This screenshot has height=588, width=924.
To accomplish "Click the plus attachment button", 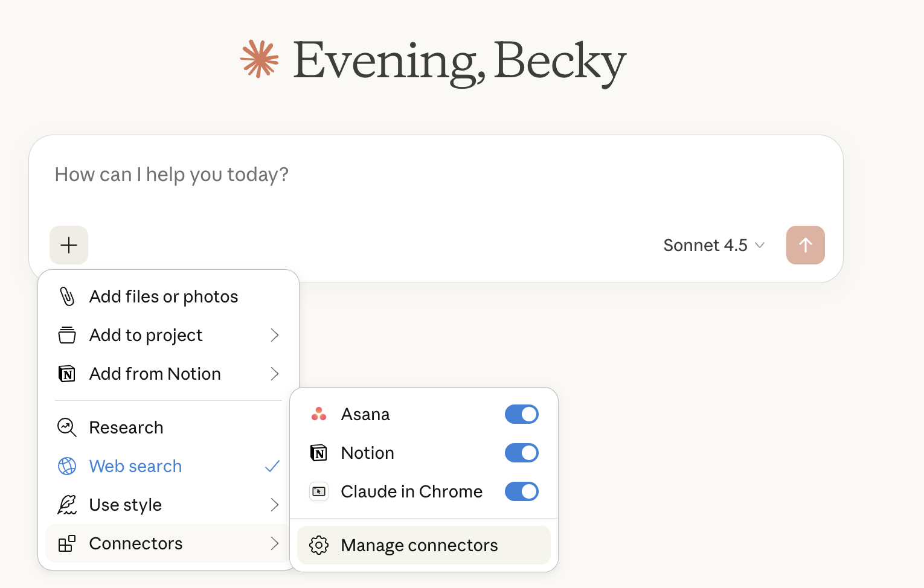I will click(x=69, y=245).
